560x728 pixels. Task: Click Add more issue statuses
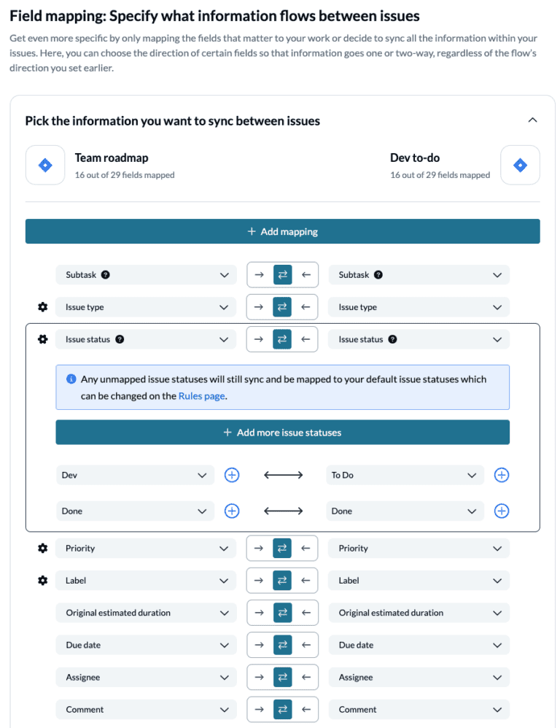(282, 432)
